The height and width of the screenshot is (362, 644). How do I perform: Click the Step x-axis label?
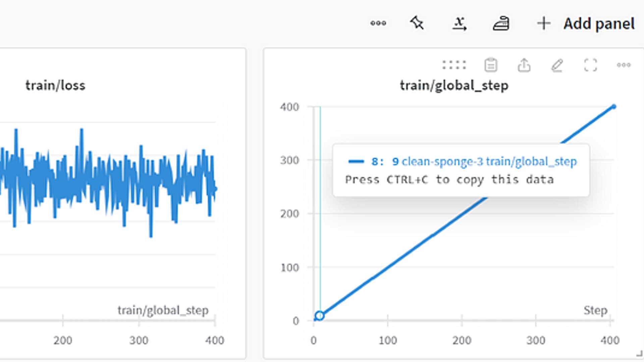point(595,310)
